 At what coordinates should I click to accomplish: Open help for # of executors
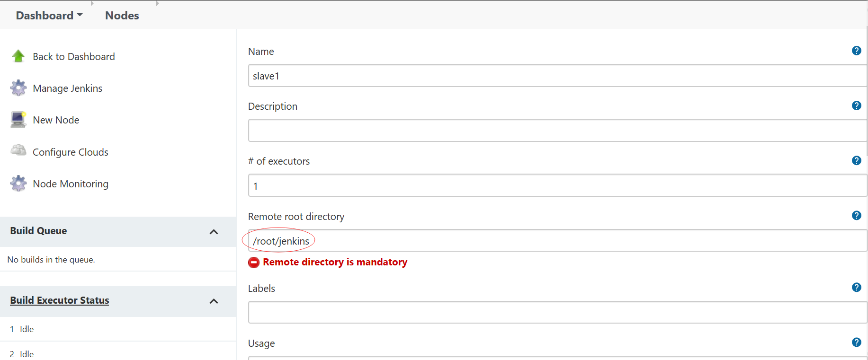856,160
